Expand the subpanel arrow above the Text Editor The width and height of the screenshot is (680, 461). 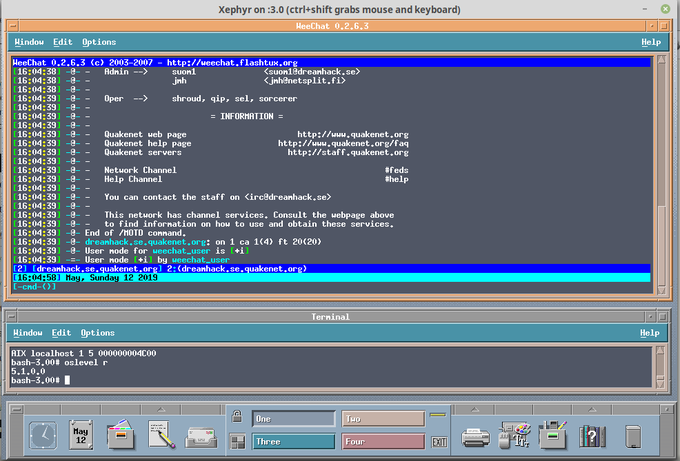click(161, 409)
